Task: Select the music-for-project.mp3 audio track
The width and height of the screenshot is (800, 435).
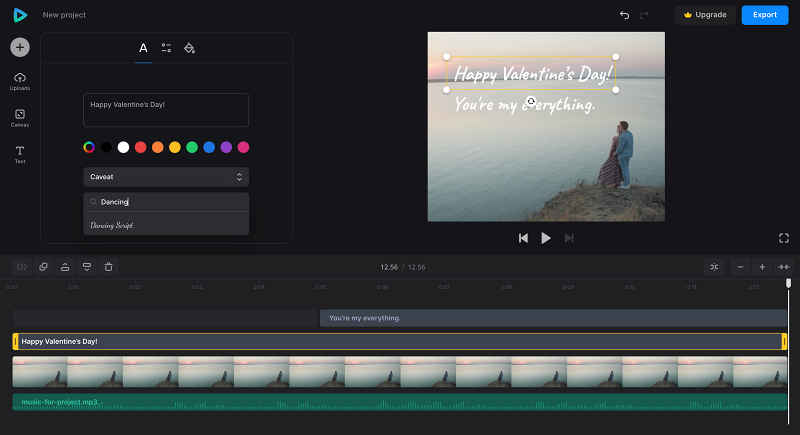Action: 399,402
